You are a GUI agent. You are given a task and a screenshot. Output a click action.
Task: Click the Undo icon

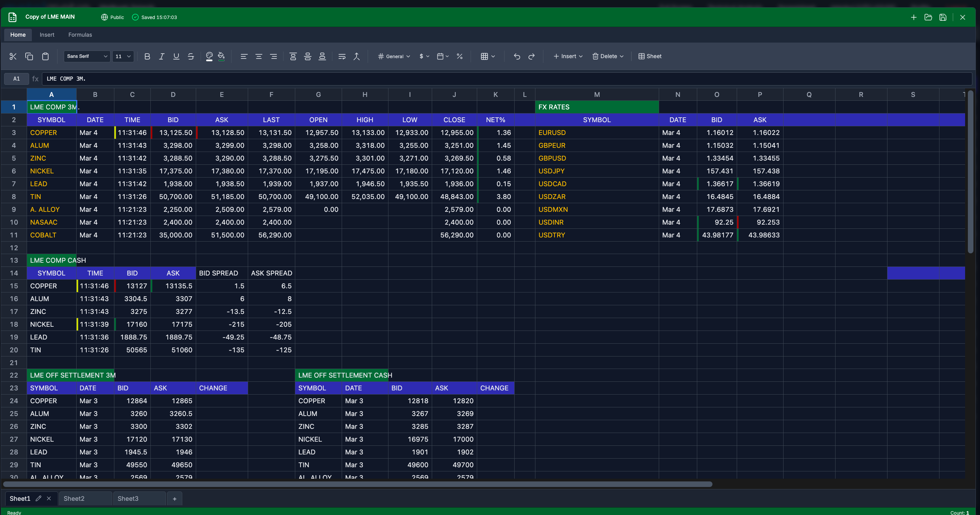[517, 56]
